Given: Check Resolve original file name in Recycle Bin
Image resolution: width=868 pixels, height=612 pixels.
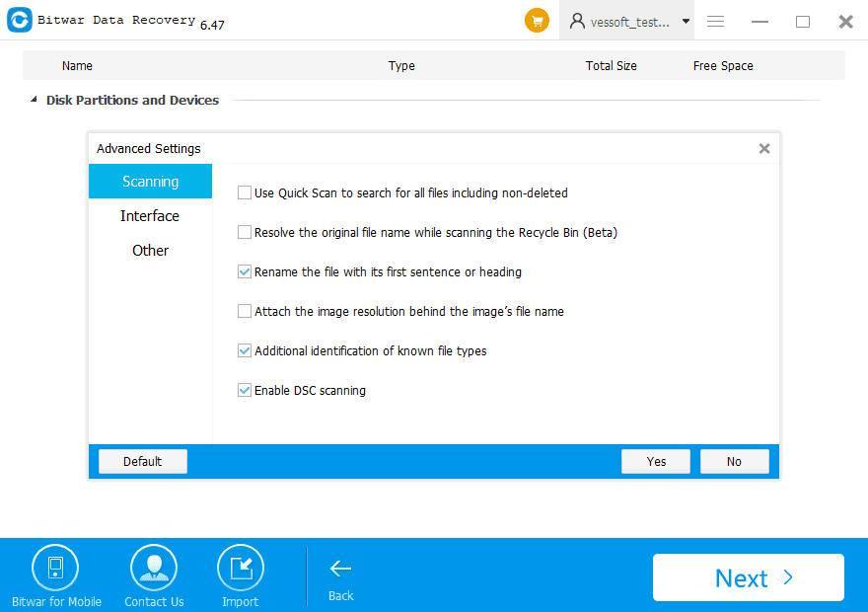Looking at the screenshot, I should (245, 232).
